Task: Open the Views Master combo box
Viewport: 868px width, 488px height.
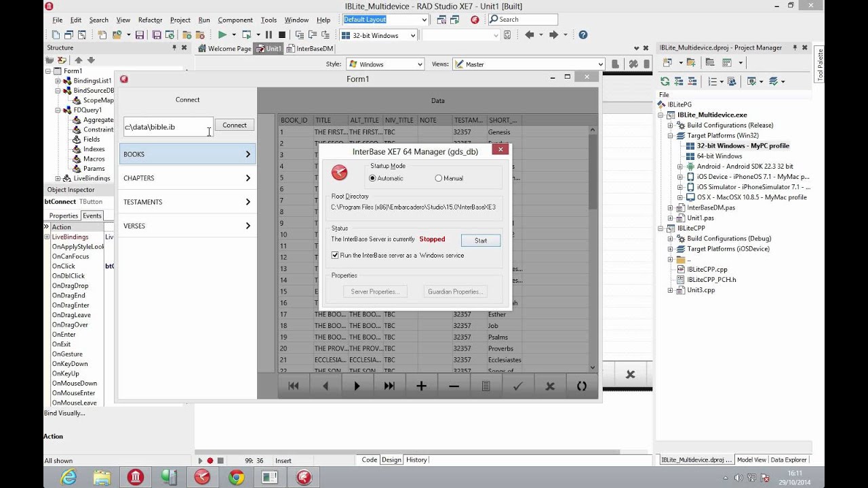Action: click(528, 64)
